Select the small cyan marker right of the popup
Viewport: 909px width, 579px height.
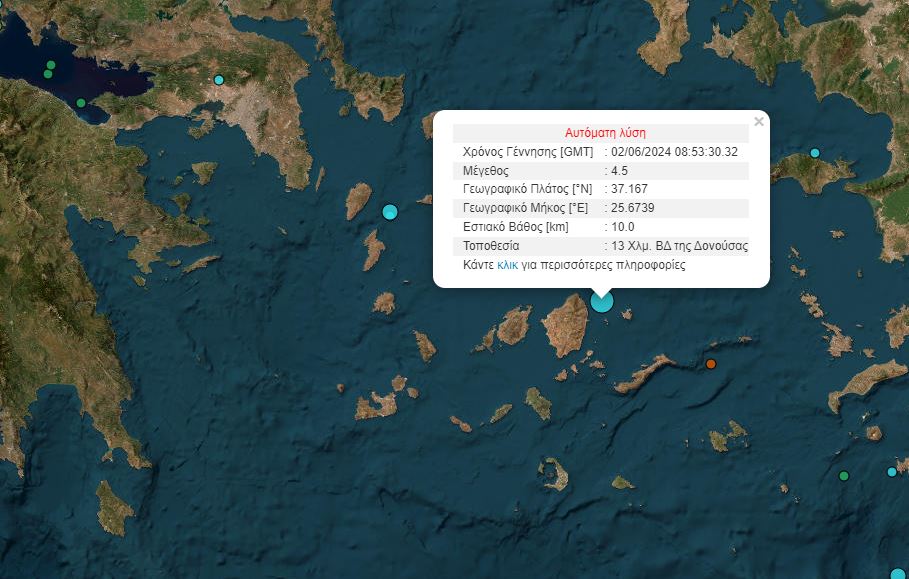(x=815, y=153)
